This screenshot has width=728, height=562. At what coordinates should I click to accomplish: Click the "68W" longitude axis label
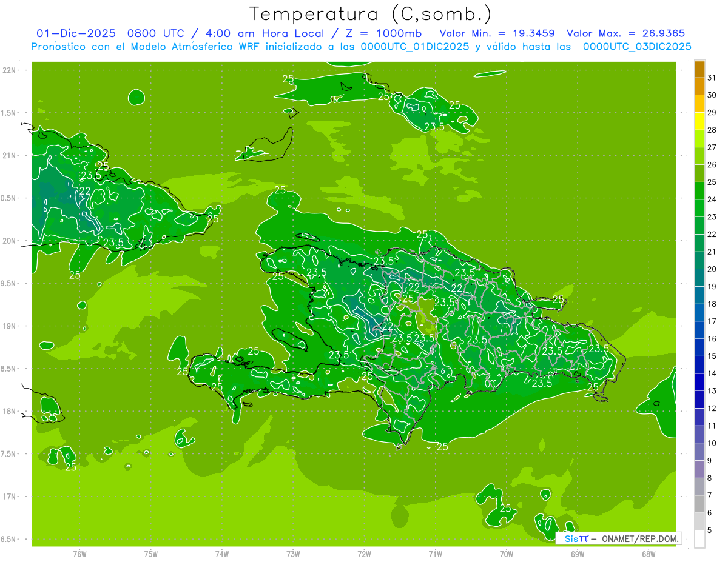pyautogui.click(x=649, y=554)
